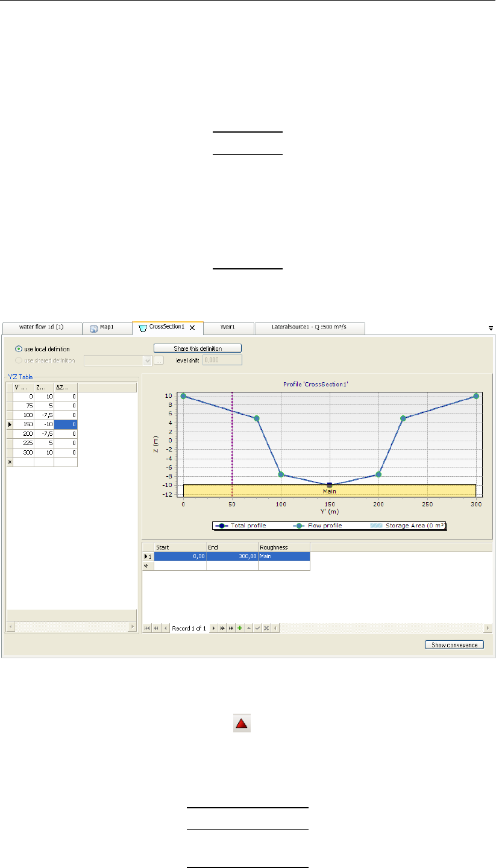This screenshot has width=496, height=868.
Task: Click Z column header in YZ table
Action: point(44,388)
